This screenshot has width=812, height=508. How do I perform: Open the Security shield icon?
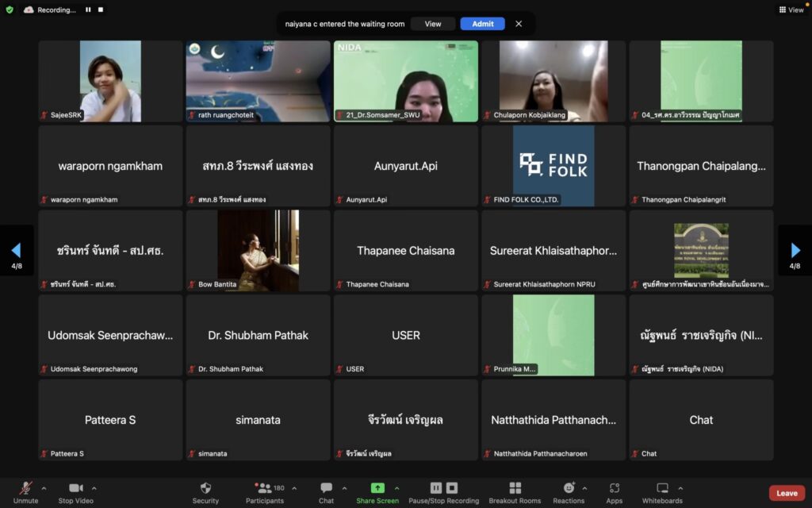[x=205, y=488]
